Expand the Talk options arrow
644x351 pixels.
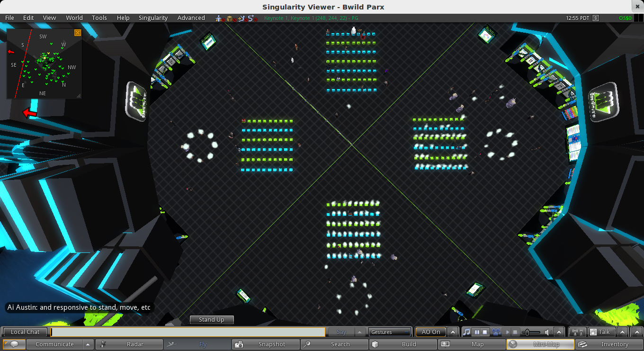[622, 332]
